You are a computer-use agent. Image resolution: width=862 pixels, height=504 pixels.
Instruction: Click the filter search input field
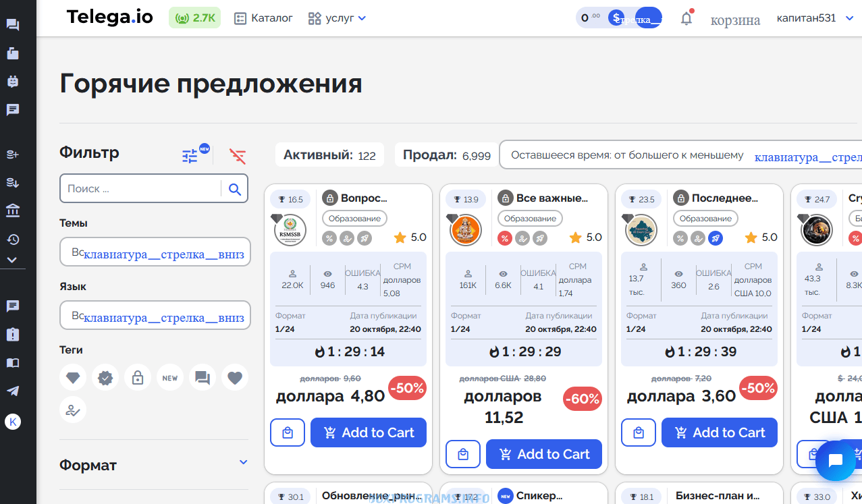(142, 189)
